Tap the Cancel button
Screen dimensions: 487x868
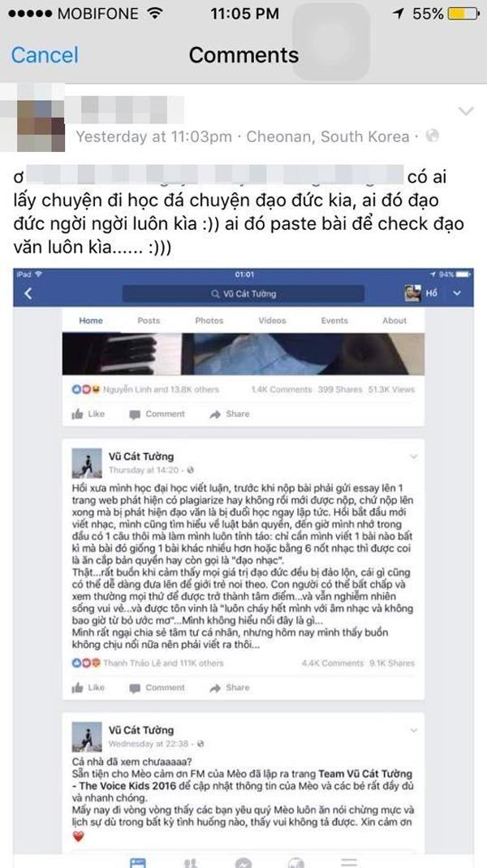click(45, 55)
